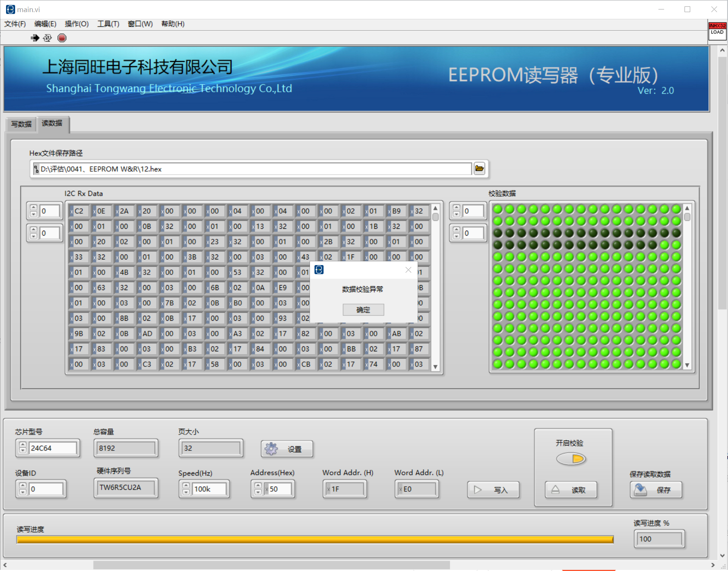Click the 读写进度 orange progress bar
The width and height of the screenshot is (728, 571).
coord(314,540)
